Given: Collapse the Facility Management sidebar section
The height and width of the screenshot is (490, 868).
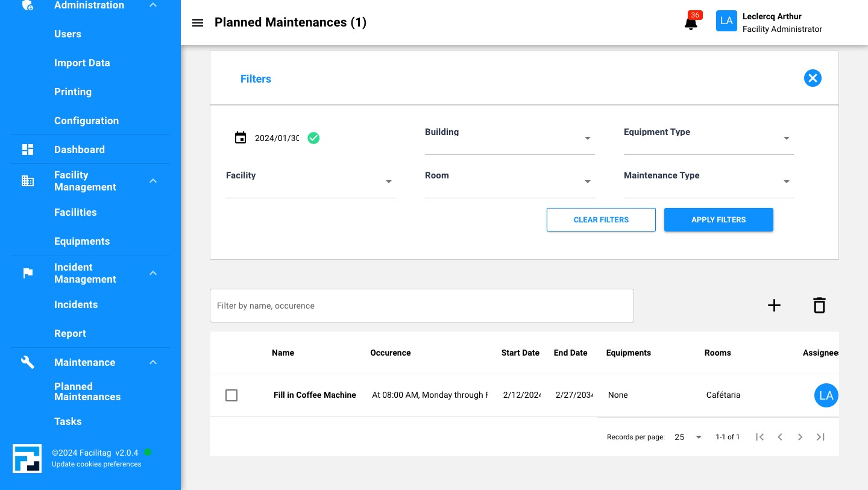Looking at the screenshot, I should click(x=153, y=181).
